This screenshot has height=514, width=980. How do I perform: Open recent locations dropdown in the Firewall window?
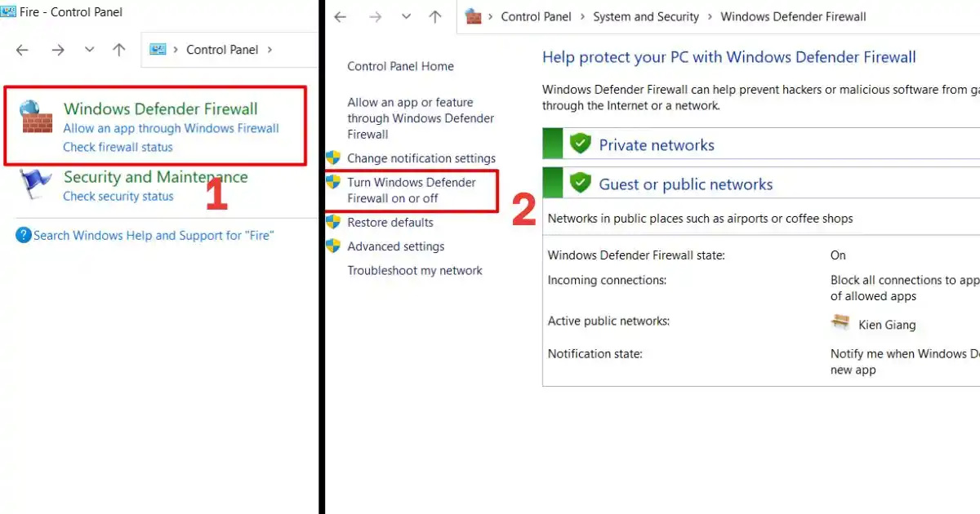click(408, 17)
